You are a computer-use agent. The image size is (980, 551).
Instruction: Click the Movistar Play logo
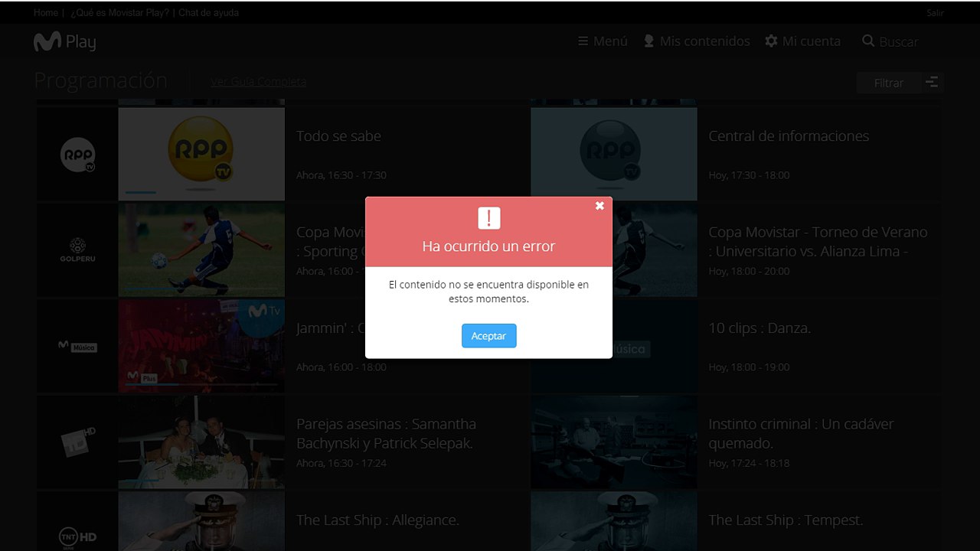coord(64,42)
